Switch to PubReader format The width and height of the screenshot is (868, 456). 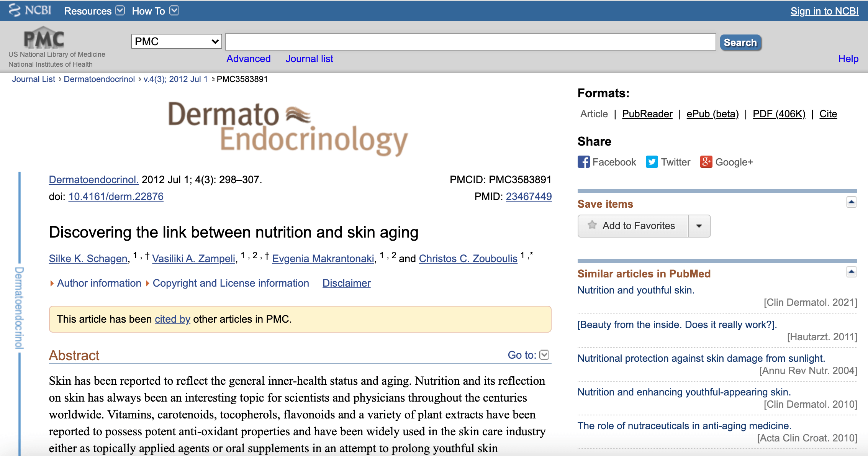click(647, 114)
